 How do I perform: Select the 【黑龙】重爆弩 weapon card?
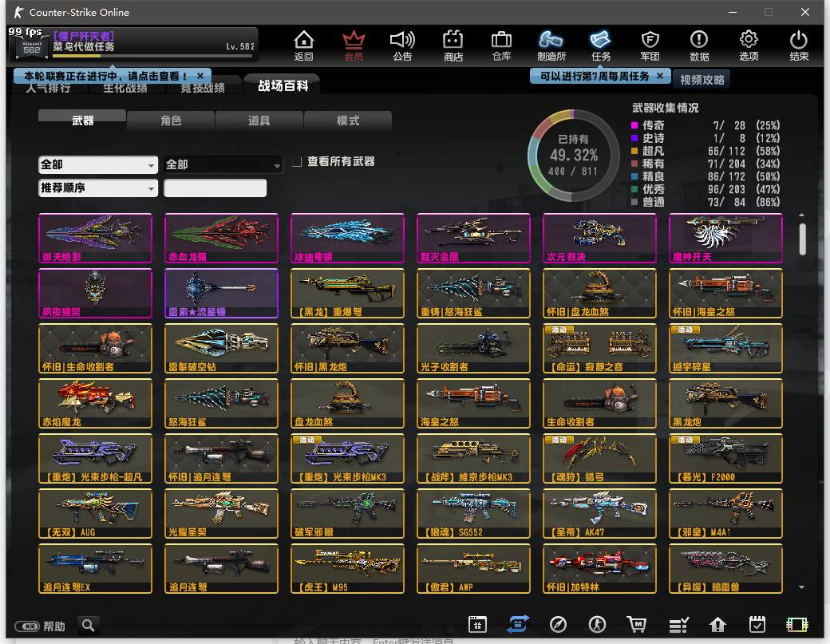tap(347, 293)
